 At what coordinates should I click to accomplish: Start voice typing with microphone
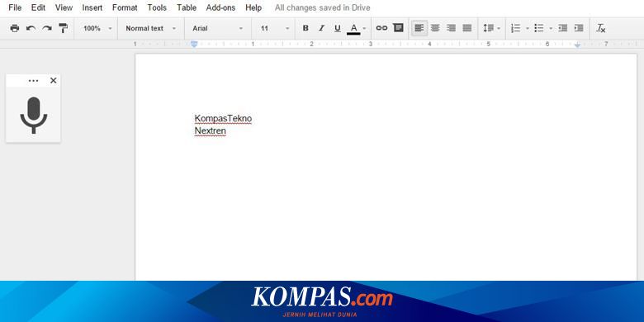point(34,116)
